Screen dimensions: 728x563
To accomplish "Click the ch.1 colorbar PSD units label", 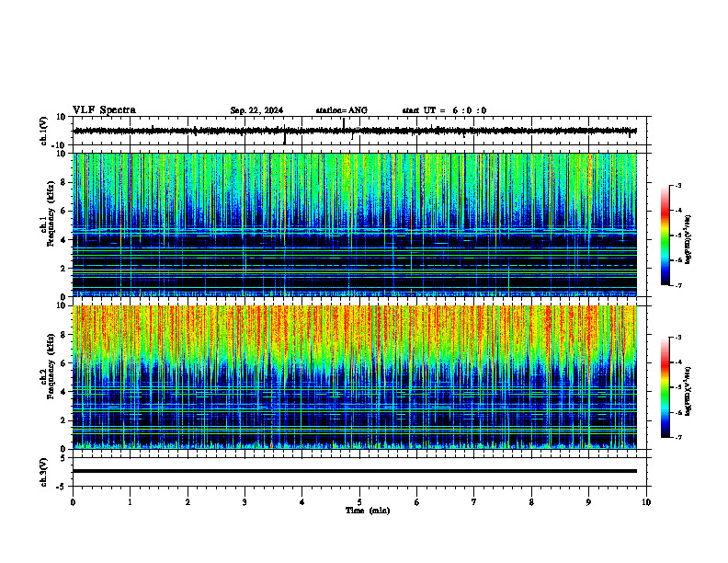I will tap(688, 240).
